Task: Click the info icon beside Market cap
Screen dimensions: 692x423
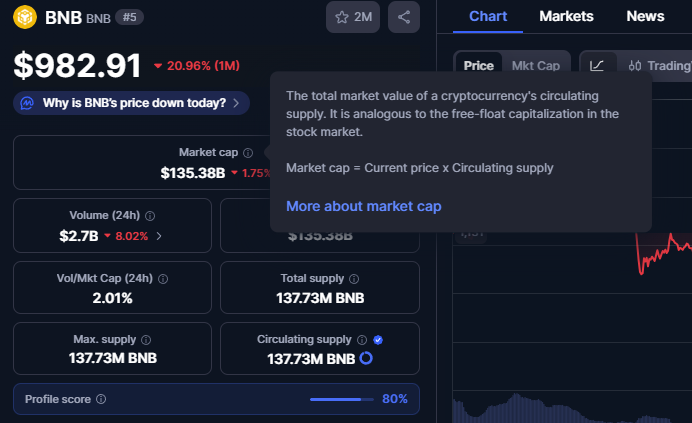Action: coord(249,152)
